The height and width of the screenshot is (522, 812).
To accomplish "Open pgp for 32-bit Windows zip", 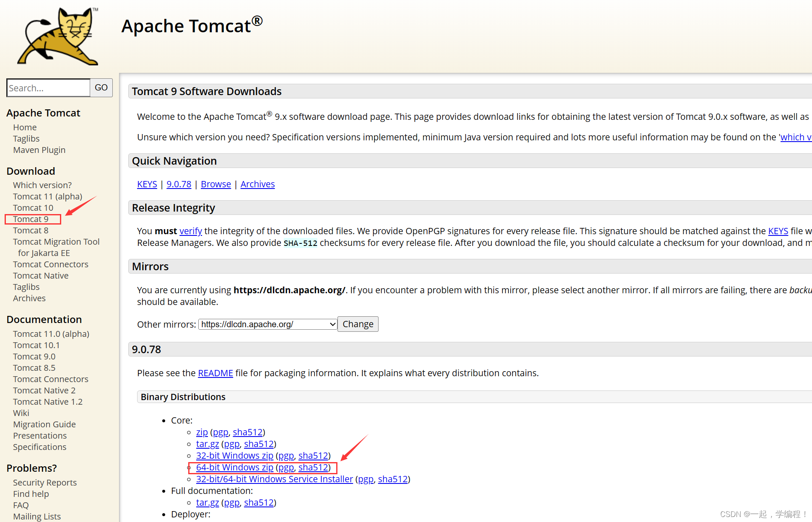I will (x=286, y=455).
